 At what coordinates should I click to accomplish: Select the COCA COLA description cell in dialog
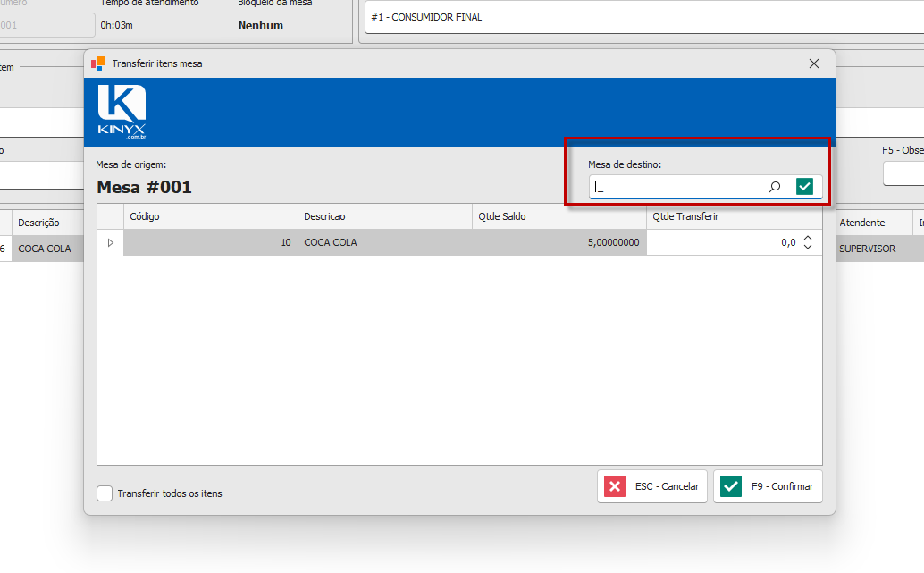385,242
